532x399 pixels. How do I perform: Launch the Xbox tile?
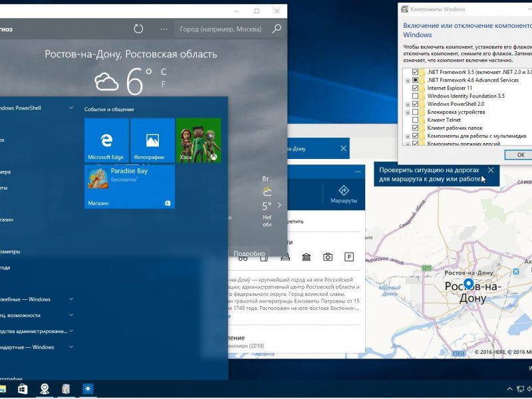(x=198, y=140)
